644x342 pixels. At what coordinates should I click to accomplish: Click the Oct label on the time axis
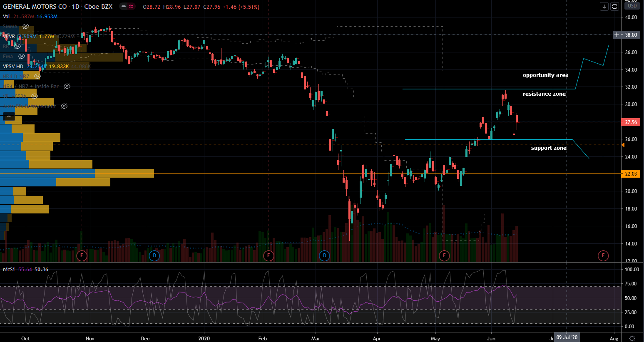pyautogui.click(x=25, y=339)
